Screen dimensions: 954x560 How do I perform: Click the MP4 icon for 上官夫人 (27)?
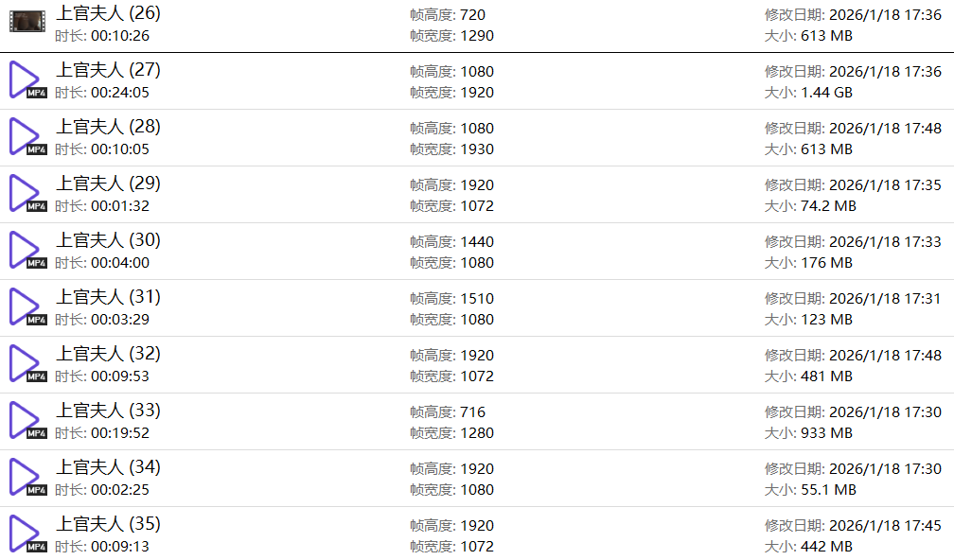tap(26, 80)
